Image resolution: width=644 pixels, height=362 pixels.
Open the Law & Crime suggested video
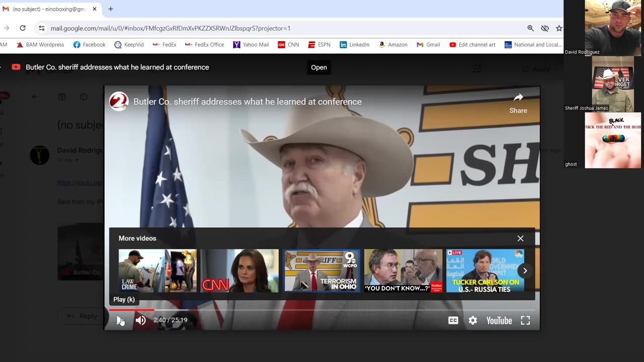[157, 270]
